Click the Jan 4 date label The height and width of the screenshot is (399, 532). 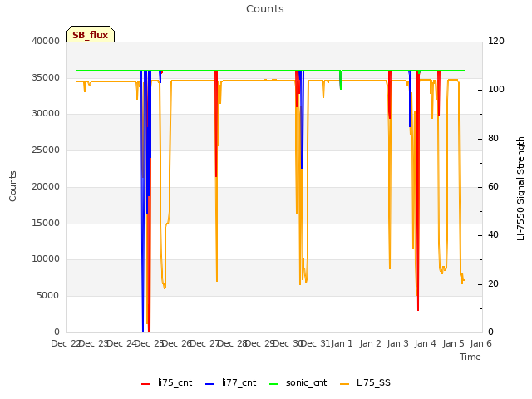click(x=426, y=343)
